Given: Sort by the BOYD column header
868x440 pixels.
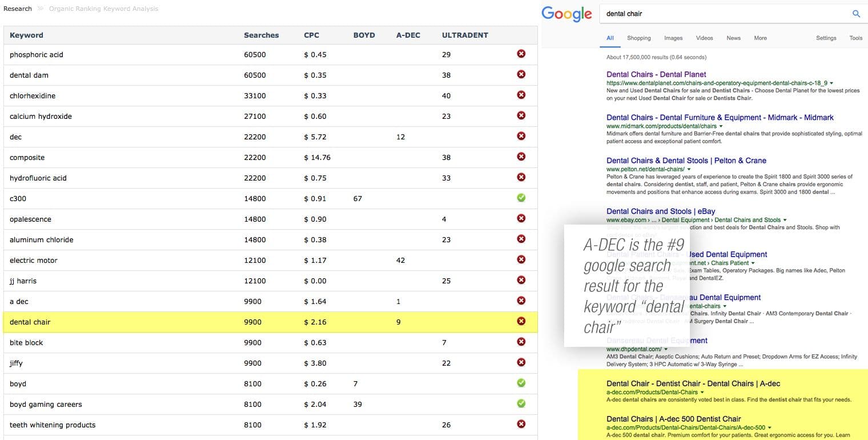Looking at the screenshot, I should coord(364,35).
